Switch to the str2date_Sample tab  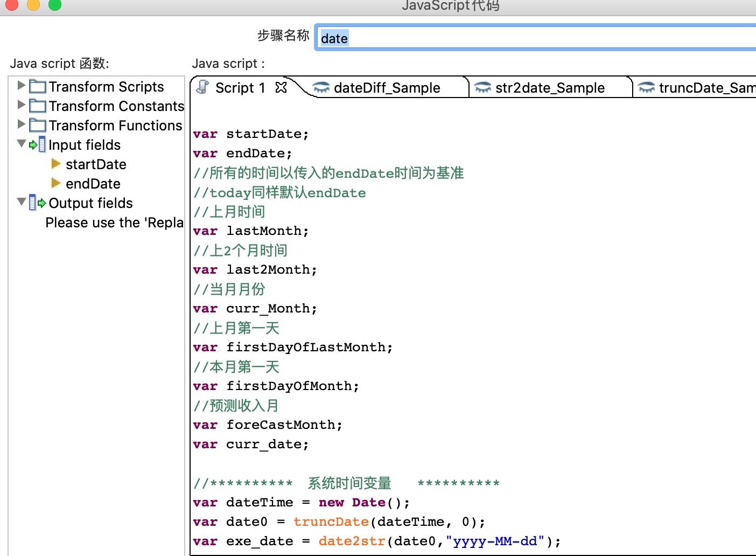tap(551, 88)
